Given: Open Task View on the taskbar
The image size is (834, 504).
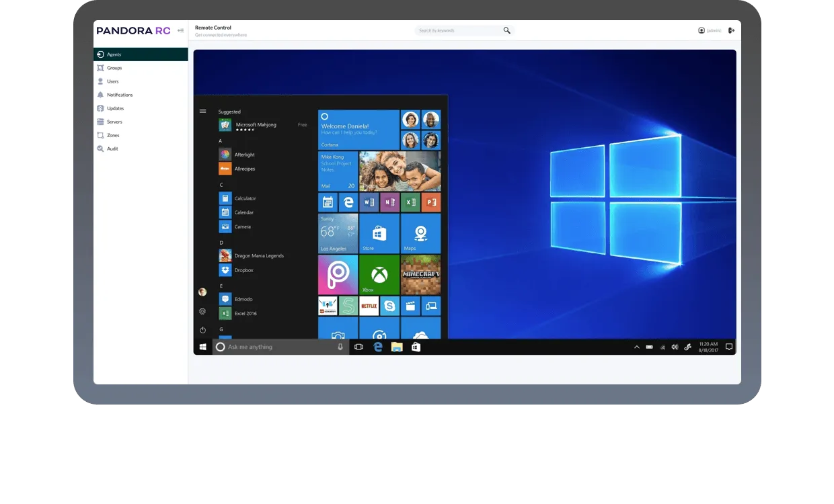Looking at the screenshot, I should [x=358, y=347].
